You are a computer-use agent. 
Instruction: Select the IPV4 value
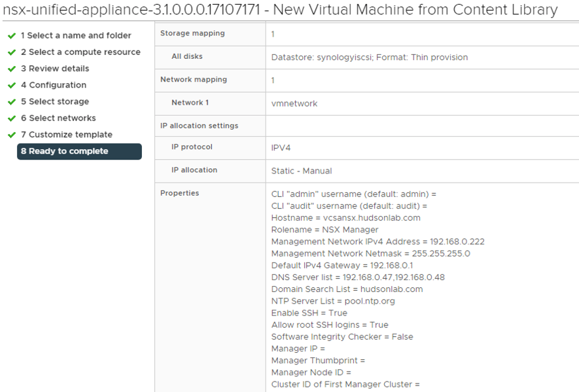pyautogui.click(x=281, y=148)
